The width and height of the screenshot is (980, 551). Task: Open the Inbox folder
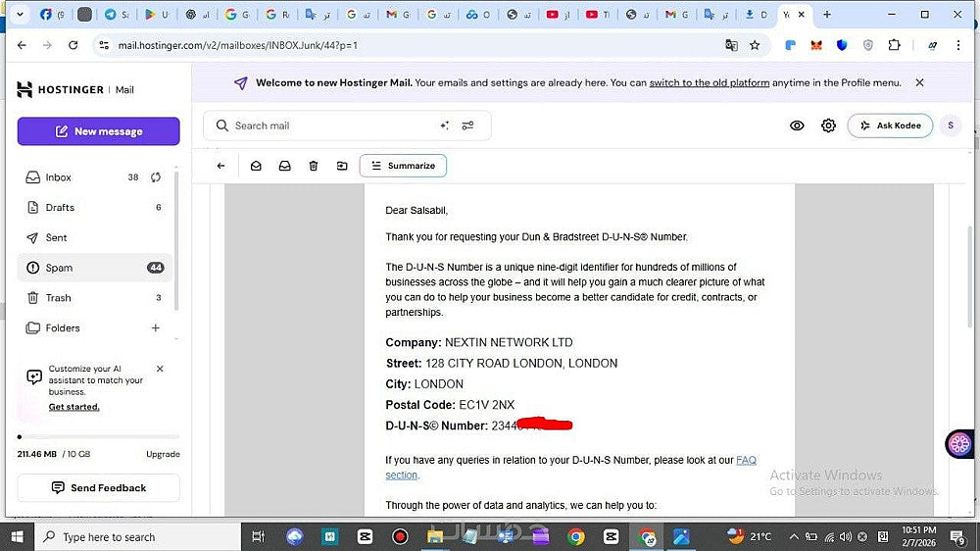pyautogui.click(x=95, y=177)
